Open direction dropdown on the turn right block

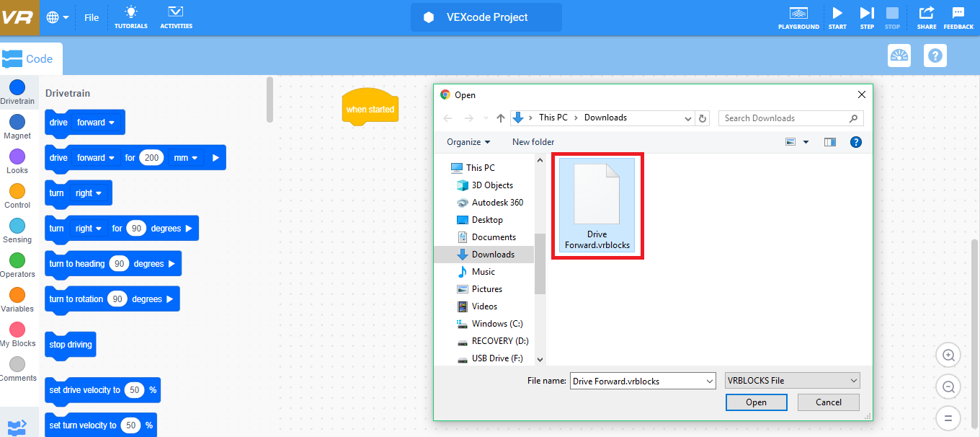coord(89,193)
